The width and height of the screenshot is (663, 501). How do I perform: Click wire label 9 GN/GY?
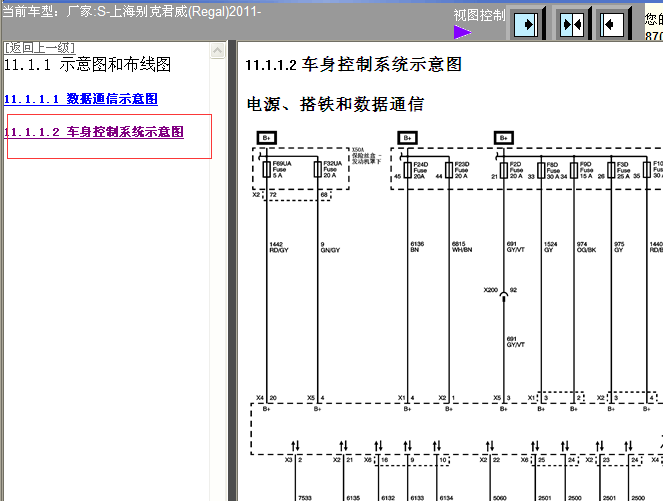point(330,247)
